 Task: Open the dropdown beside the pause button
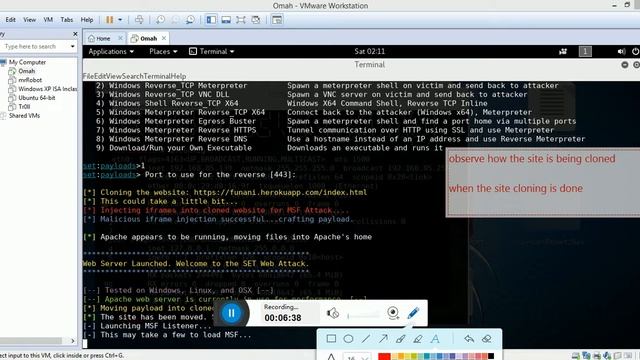pyautogui.click(x=120, y=20)
